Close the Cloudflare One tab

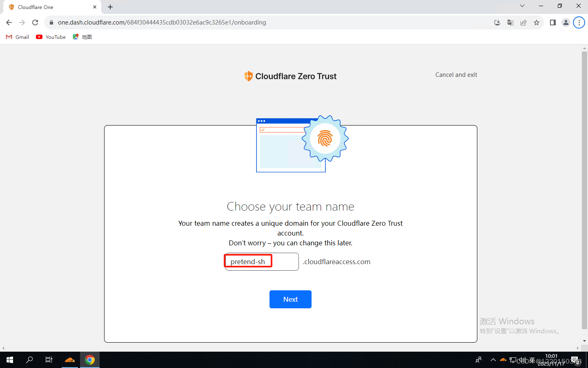95,7
